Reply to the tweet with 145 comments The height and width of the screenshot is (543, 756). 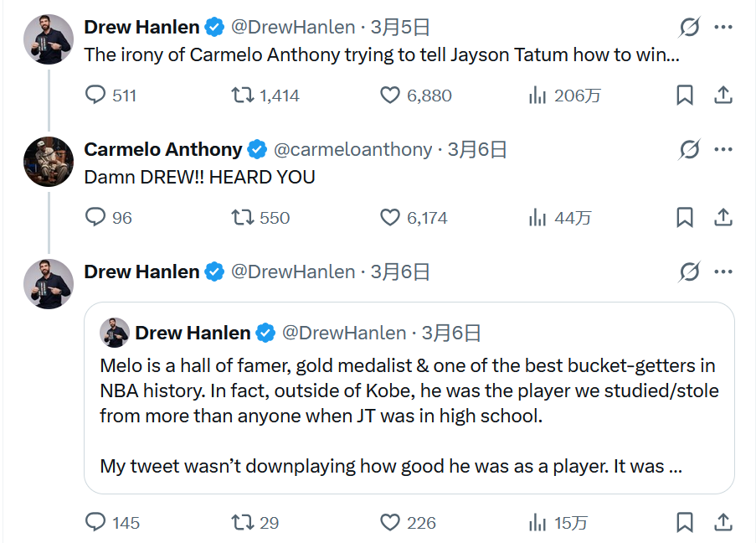pos(97,523)
